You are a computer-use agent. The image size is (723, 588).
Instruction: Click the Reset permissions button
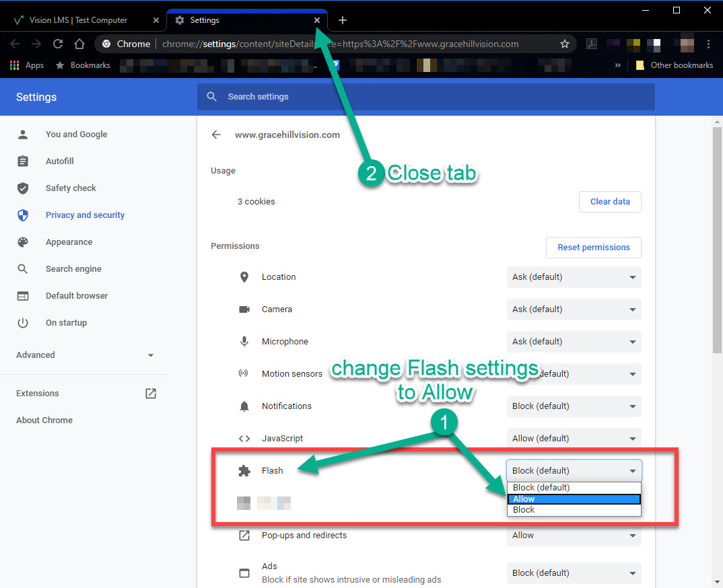click(x=594, y=248)
